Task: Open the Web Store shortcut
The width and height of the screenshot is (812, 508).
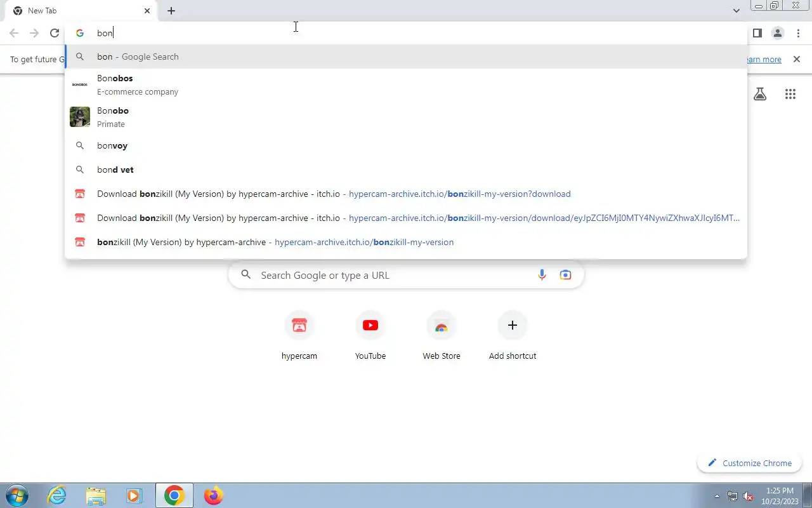Action: 442,336
